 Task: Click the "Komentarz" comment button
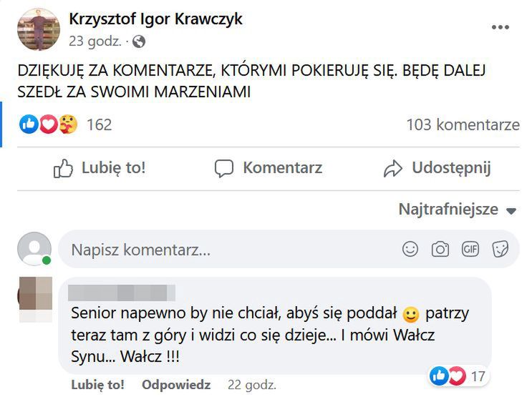point(269,168)
